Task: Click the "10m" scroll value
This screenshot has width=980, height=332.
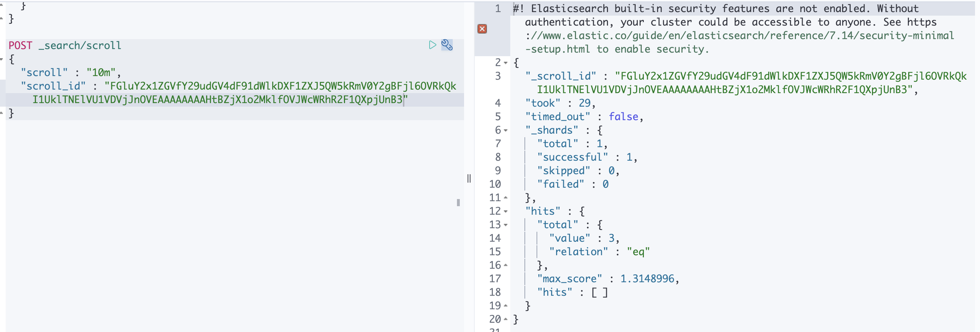Action: pos(101,73)
